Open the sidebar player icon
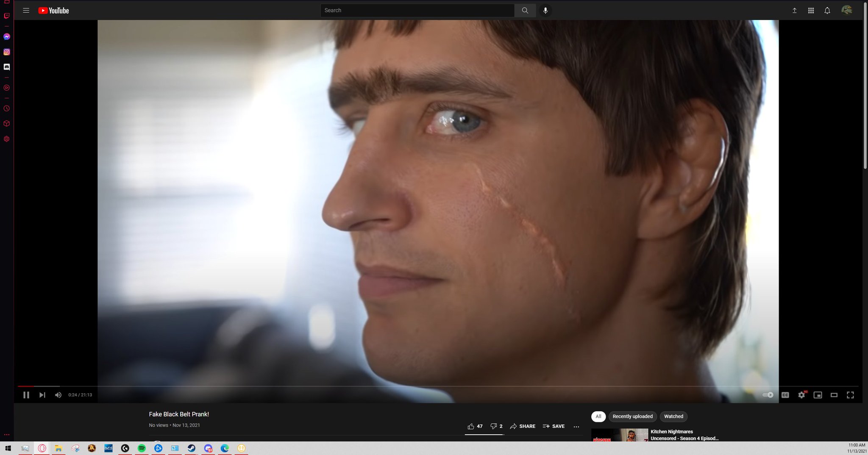 [x=7, y=88]
